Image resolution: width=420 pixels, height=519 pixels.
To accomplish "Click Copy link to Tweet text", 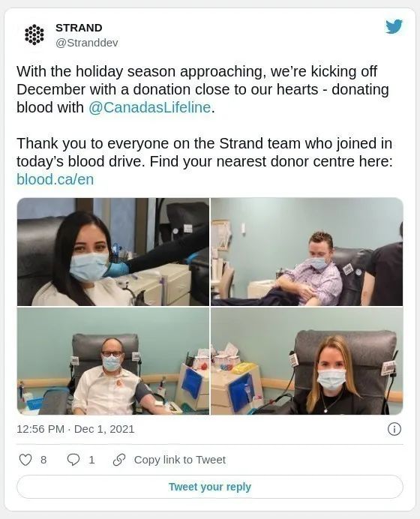I will (x=180, y=460).
